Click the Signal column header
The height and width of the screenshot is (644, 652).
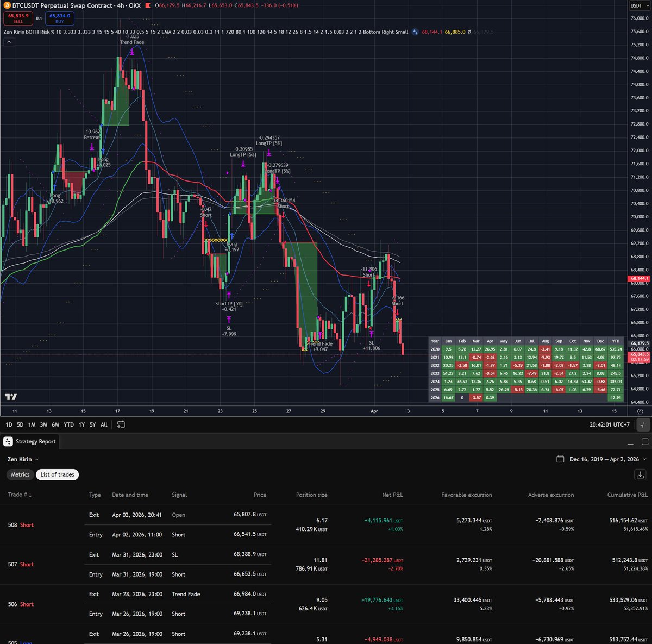pyautogui.click(x=179, y=495)
